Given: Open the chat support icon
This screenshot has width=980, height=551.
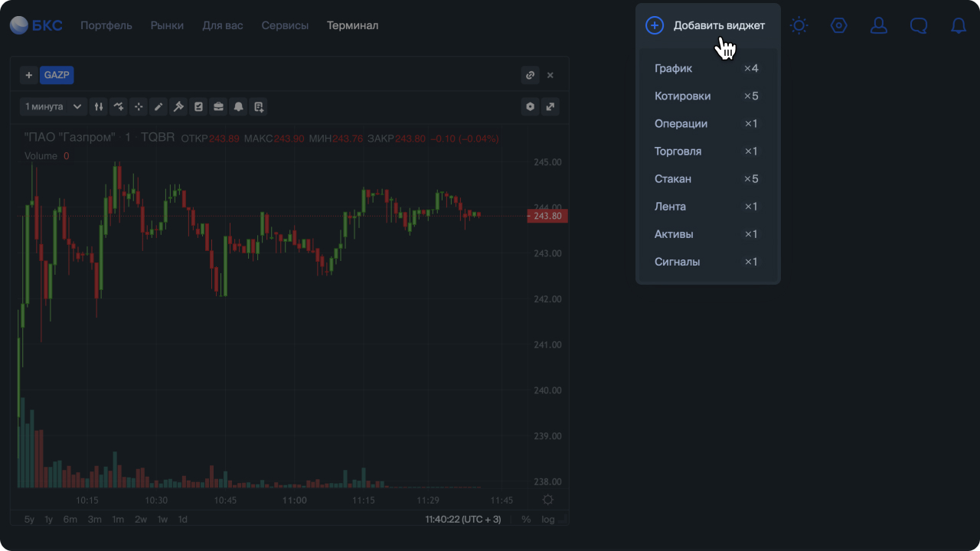Looking at the screenshot, I should tap(919, 25).
